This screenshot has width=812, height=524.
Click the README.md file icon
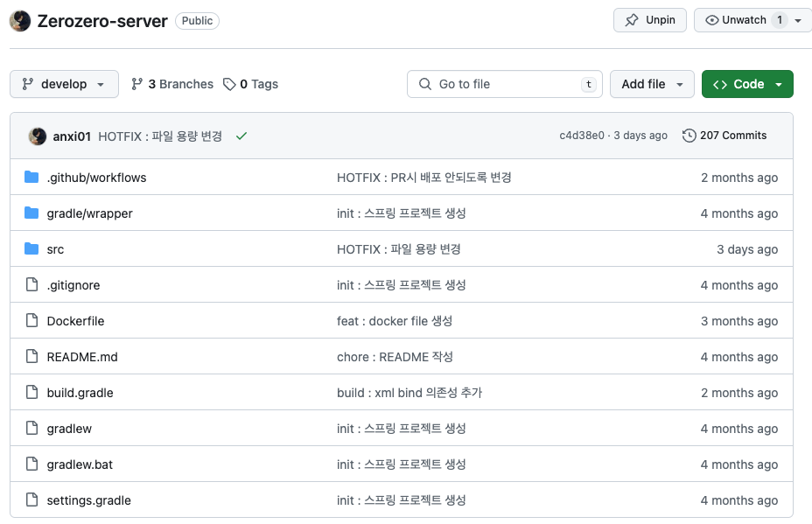(32, 356)
